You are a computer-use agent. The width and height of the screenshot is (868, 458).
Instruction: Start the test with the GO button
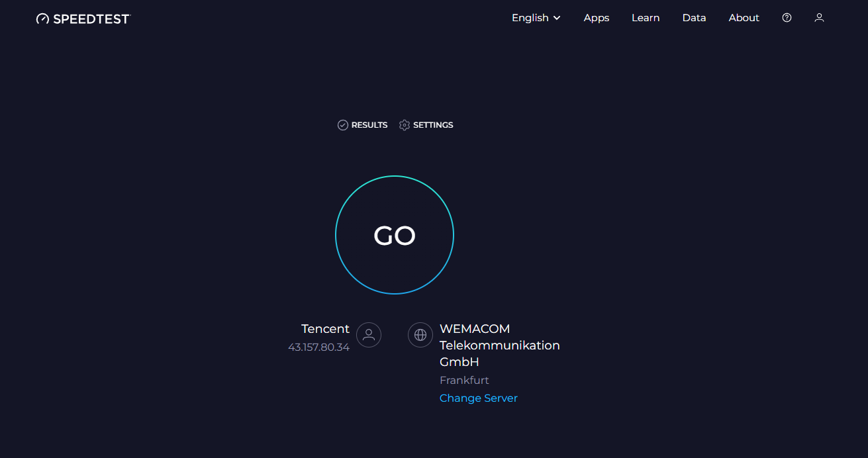(x=395, y=235)
